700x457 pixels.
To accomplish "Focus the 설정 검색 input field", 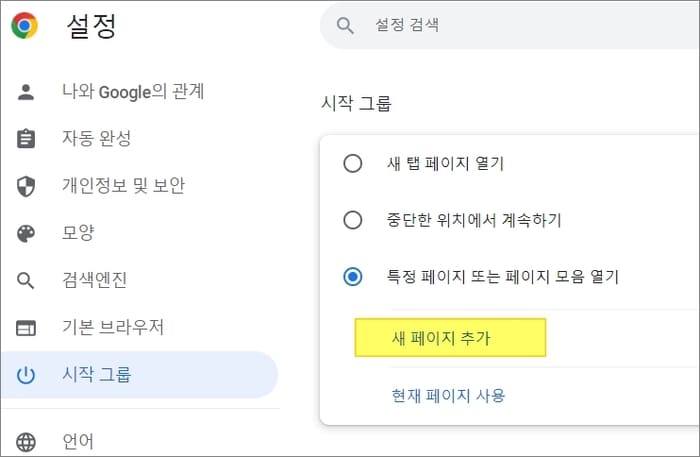I will (x=509, y=25).
